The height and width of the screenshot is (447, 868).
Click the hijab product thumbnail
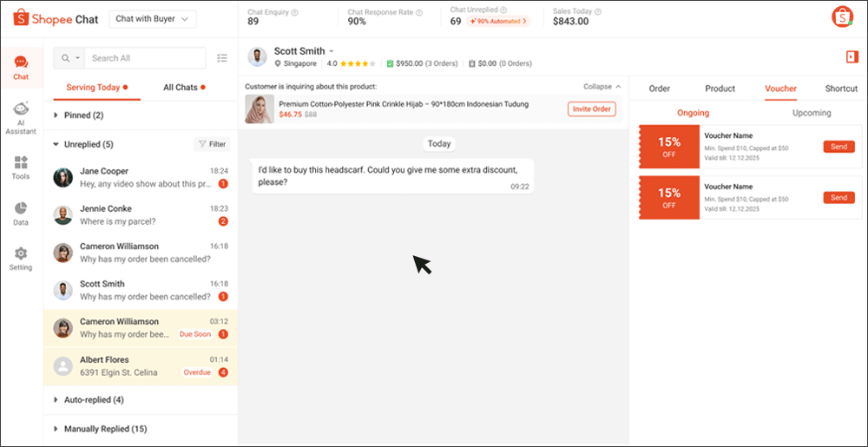(260, 109)
